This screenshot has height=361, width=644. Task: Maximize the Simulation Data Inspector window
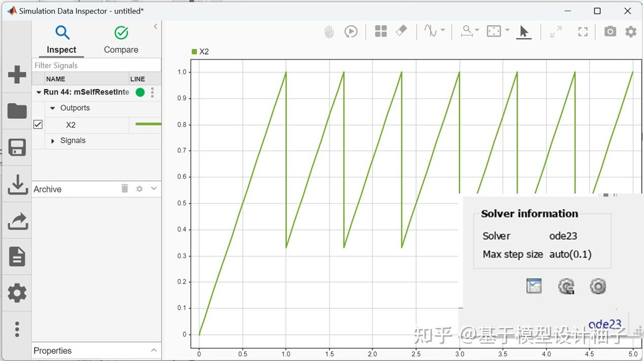pyautogui.click(x=597, y=11)
